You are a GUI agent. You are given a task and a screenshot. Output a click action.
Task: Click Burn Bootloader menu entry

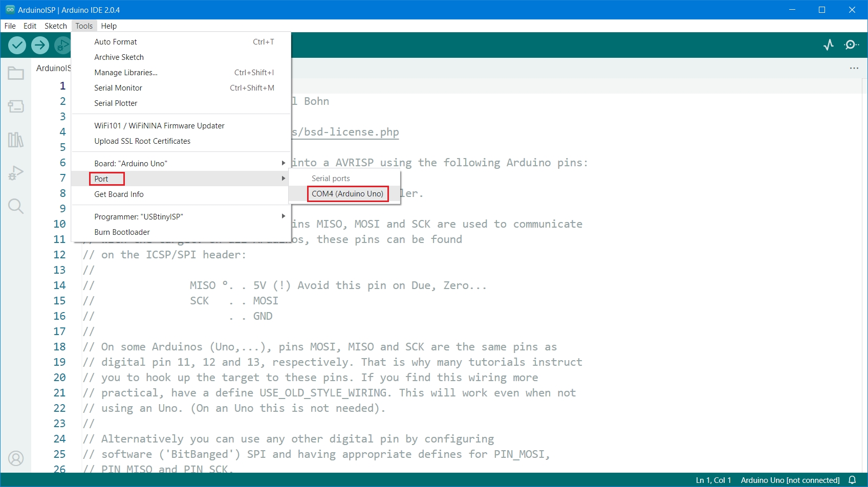[122, 232]
